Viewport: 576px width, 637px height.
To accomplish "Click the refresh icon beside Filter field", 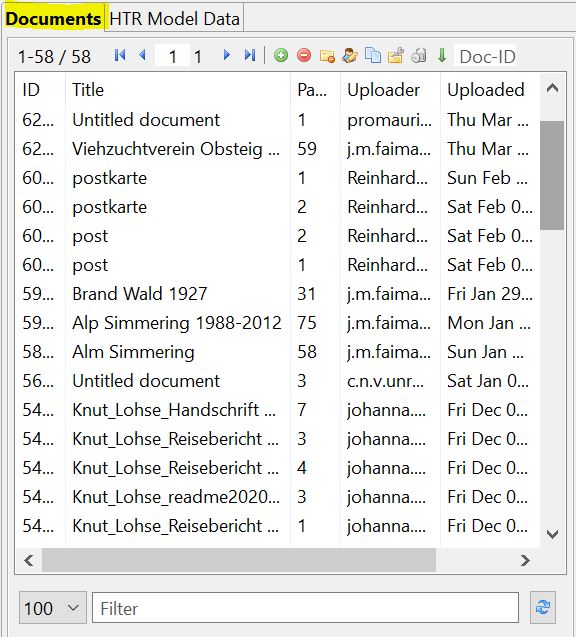I will coord(543,607).
